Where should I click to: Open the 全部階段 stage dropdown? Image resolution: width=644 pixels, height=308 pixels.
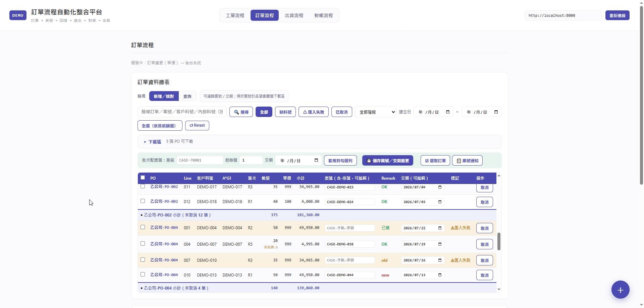click(x=376, y=112)
